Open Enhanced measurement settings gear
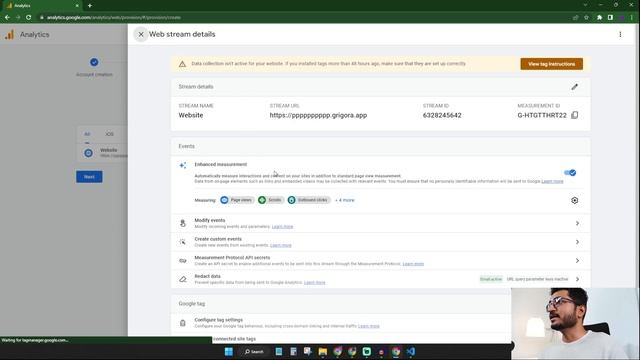This screenshot has height=360, width=640. click(574, 200)
